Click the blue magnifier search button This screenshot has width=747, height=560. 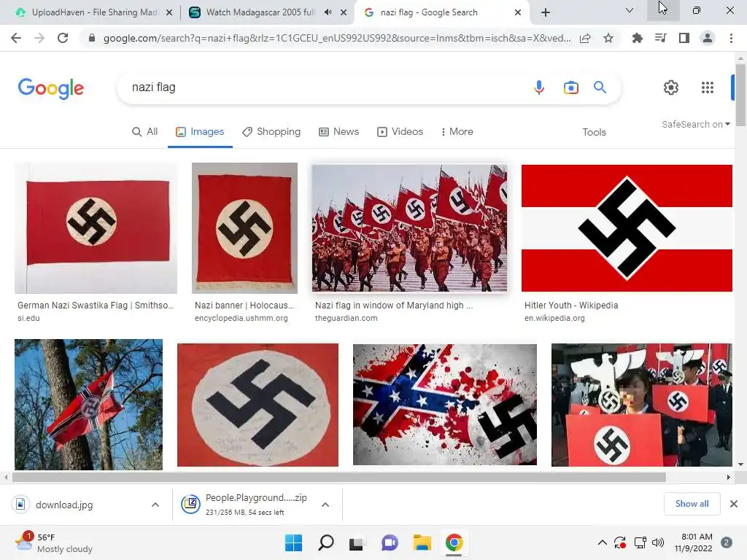[600, 87]
